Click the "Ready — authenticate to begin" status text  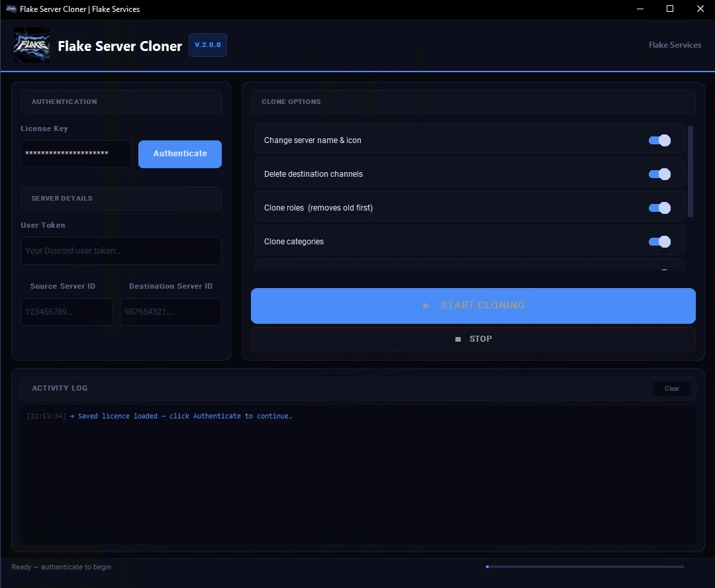tap(61, 567)
